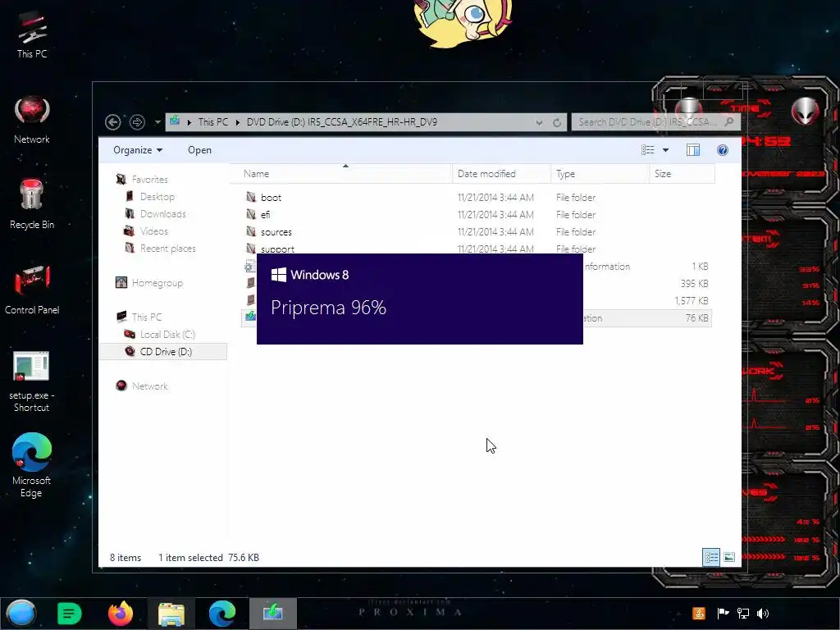The height and width of the screenshot is (630, 840).
Task: Go back using Explorer's back arrow
Action: 112,122
